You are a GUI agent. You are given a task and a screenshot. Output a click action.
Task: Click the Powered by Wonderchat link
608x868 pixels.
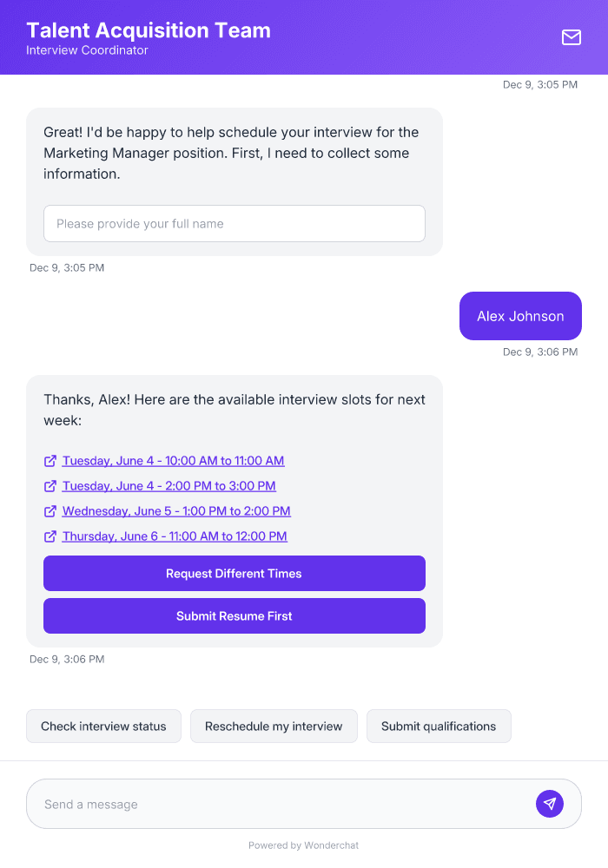pyautogui.click(x=303, y=845)
